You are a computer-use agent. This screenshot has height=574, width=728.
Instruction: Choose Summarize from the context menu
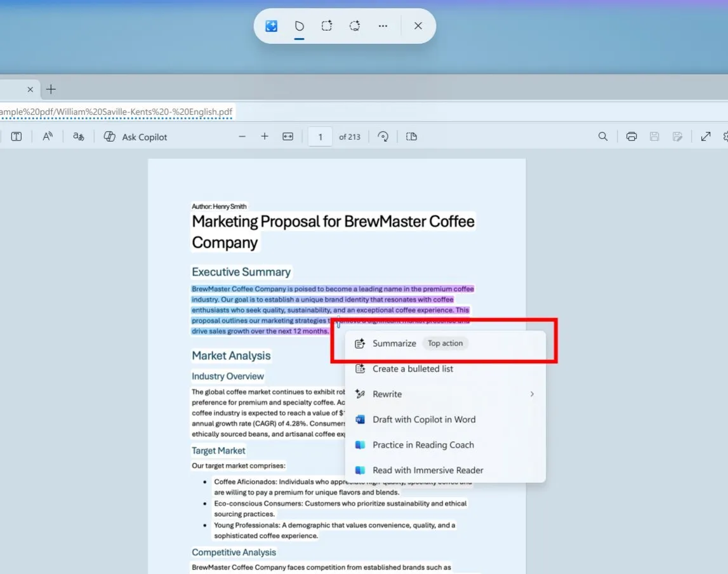pyautogui.click(x=394, y=343)
